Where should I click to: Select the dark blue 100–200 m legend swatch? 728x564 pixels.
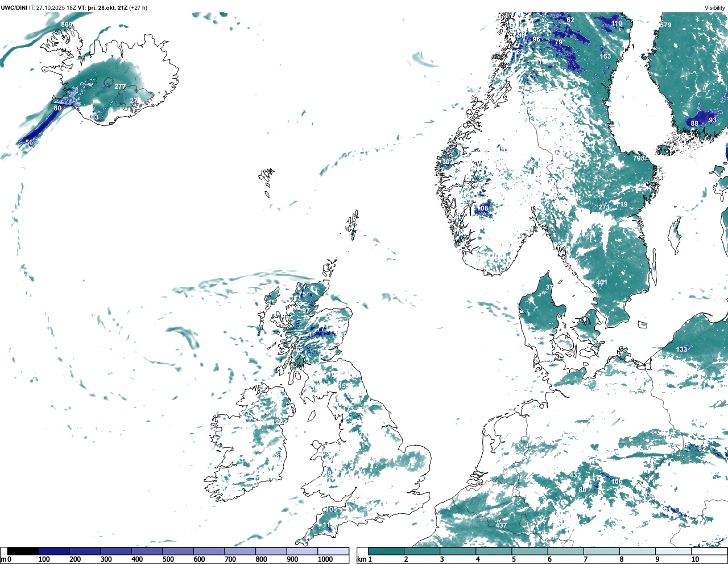tap(54, 551)
